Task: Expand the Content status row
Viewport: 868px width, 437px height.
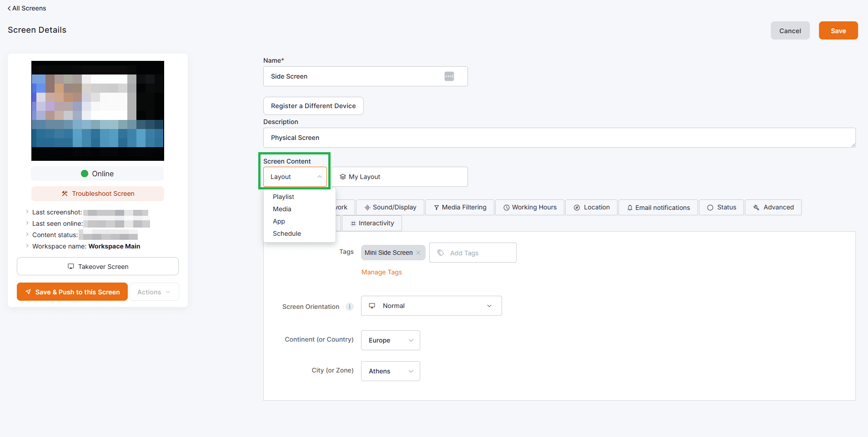Action: [27, 235]
